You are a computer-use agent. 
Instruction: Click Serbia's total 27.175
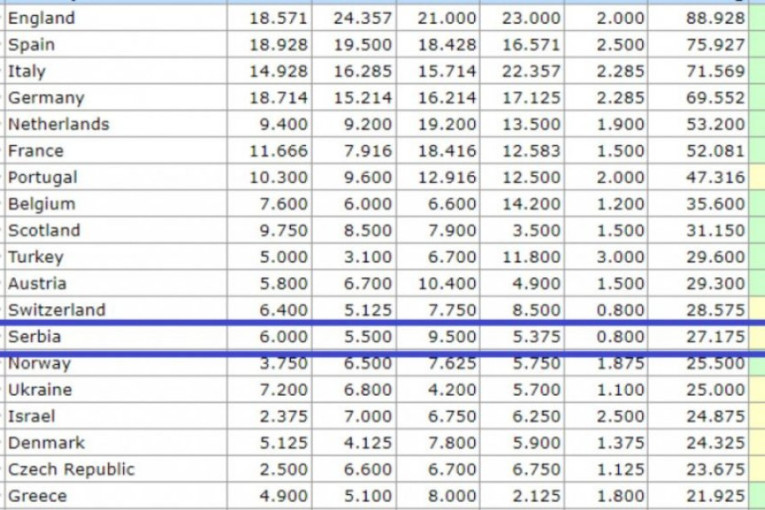click(x=715, y=337)
